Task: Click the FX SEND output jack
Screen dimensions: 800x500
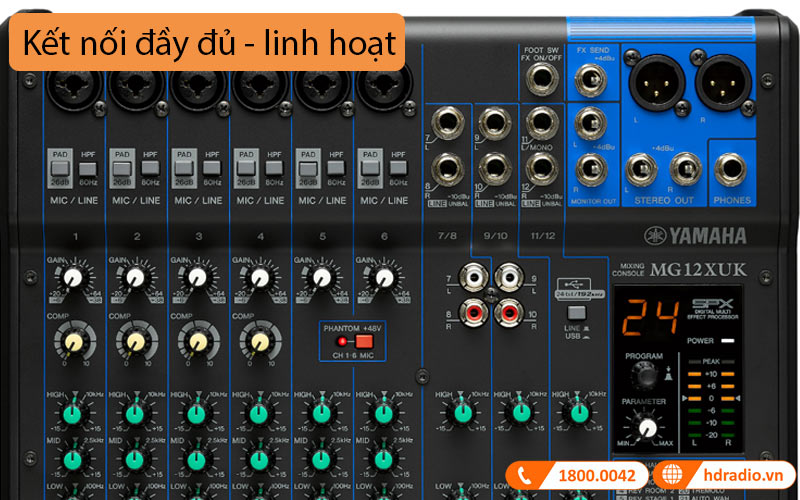Action: [591, 80]
